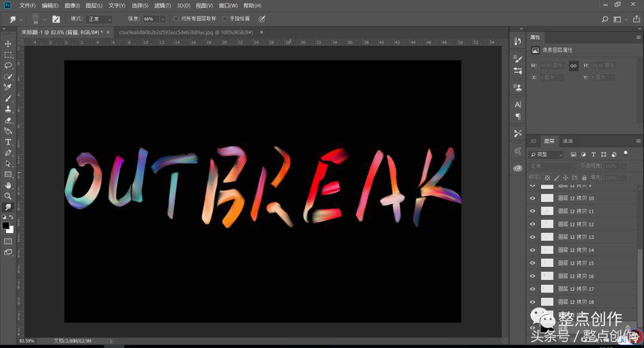Select the Smudge tool in toolbox
The width and height of the screenshot is (644, 348).
pyautogui.click(x=8, y=207)
